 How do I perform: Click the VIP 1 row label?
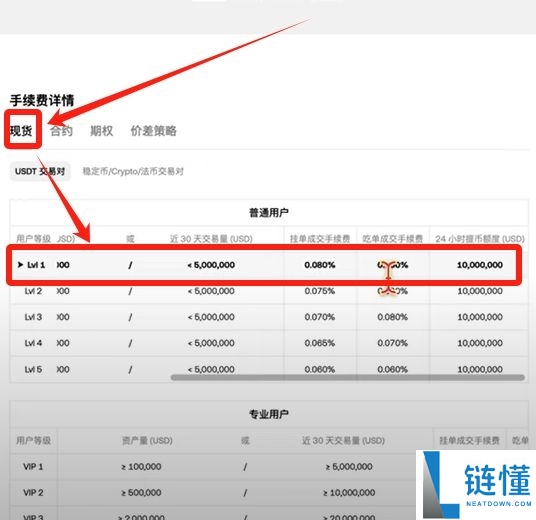[33, 467]
